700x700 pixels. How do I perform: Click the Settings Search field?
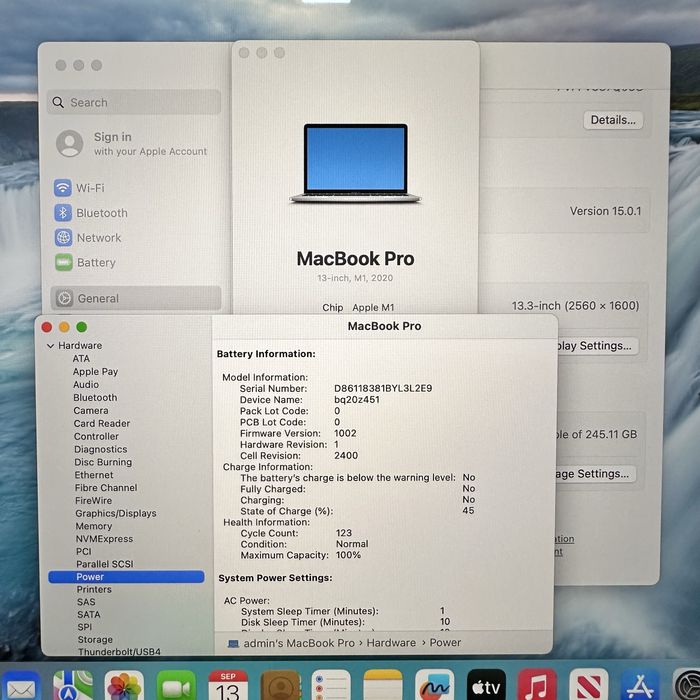pos(134,102)
